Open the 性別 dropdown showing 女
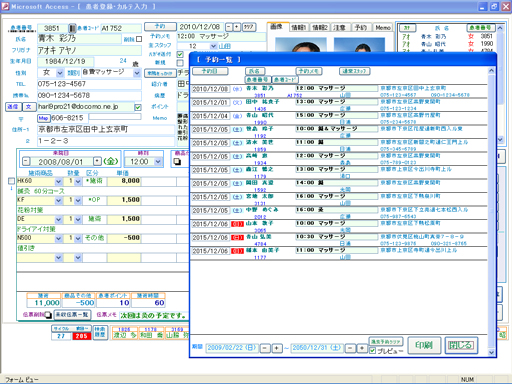This screenshot has width=512, height=384. [59, 73]
